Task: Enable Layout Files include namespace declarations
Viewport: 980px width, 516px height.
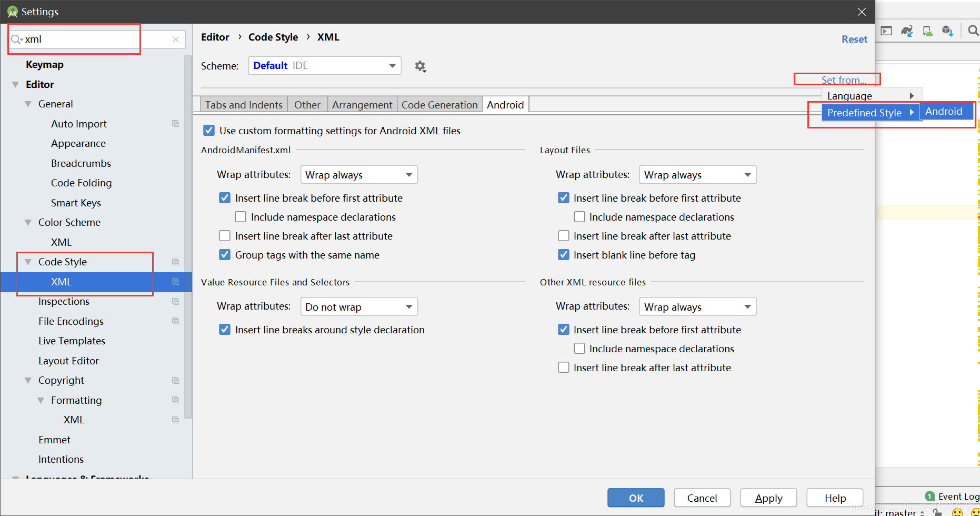Action: 579,217
